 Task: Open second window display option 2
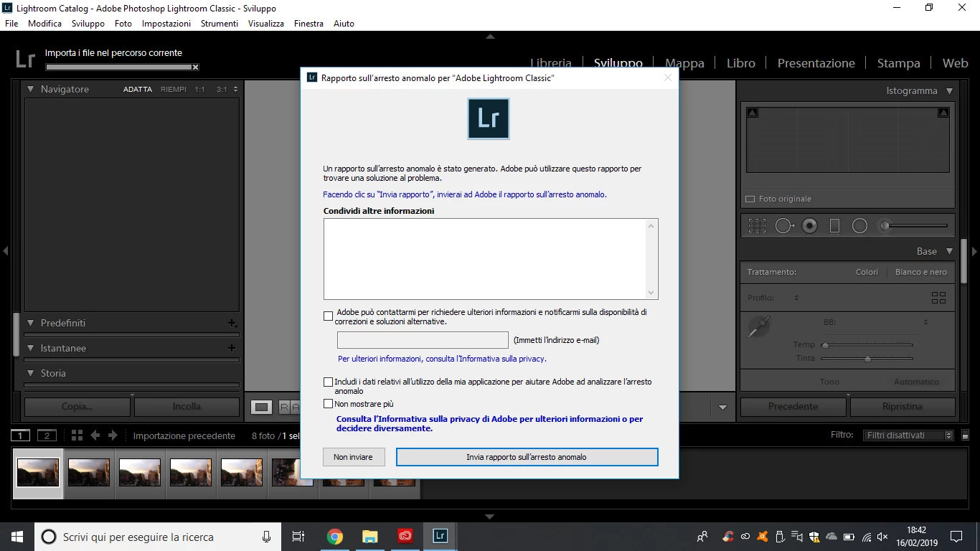[x=47, y=435]
